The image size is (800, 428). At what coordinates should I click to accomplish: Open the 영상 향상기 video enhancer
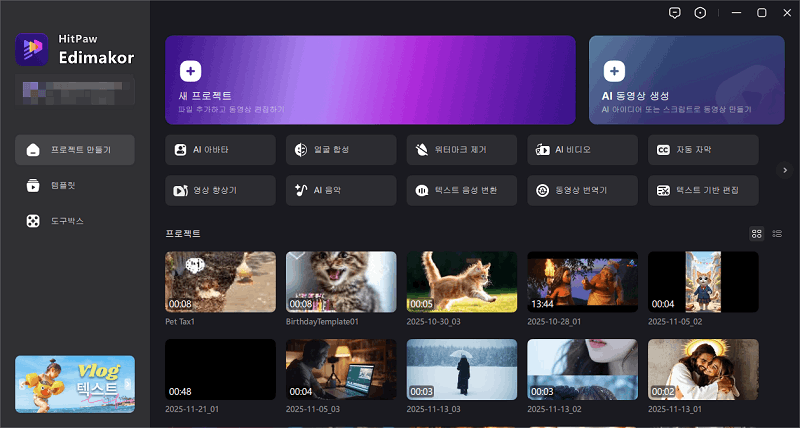[220, 190]
